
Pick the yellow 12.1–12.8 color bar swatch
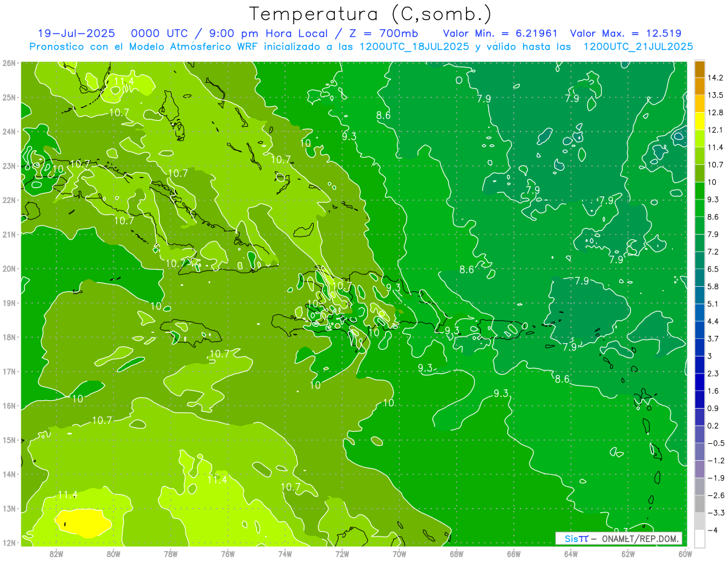(699, 121)
